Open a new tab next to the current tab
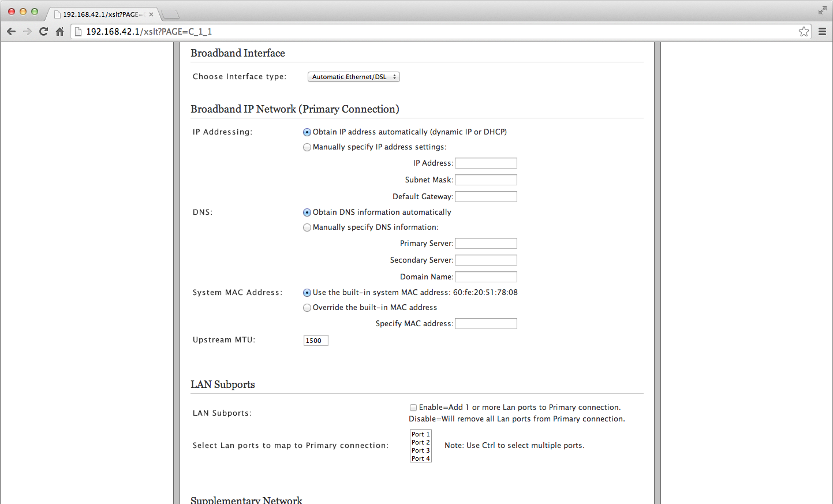Screen dimensions: 833x504 click(170, 14)
